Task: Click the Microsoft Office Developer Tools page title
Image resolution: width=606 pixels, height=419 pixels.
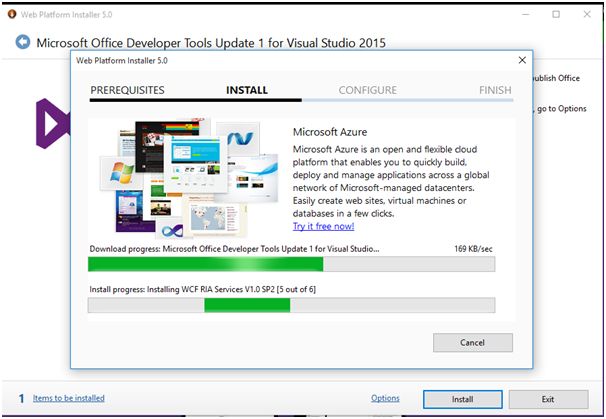Action: 211,43
